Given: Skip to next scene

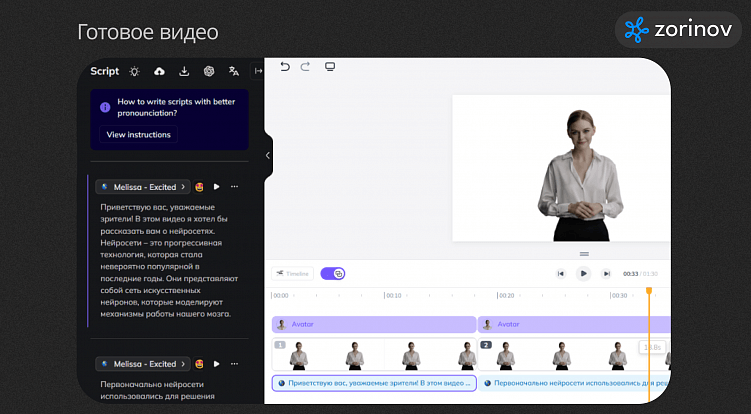Looking at the screenshot, I should coord(606,274).
